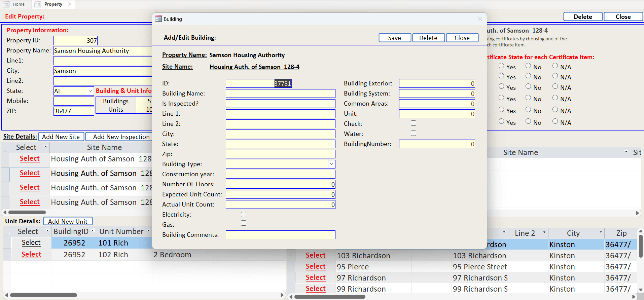Activate the Property tab

(x=53, y=4)
